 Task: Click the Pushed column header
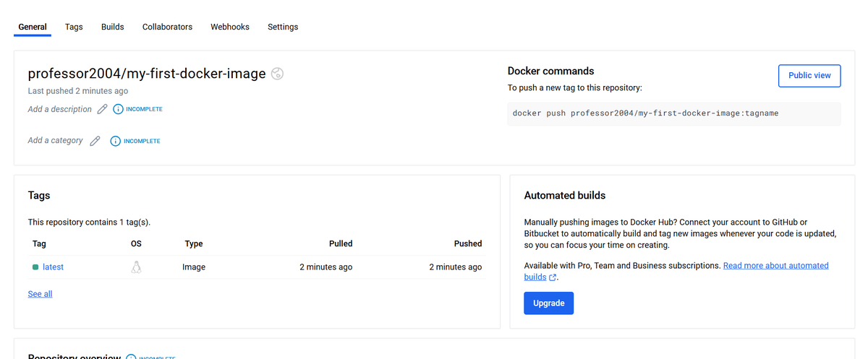(x=468, y=243)
